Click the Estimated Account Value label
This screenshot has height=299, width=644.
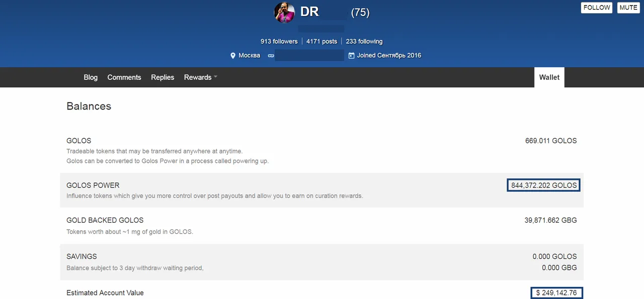click(105, 293)
